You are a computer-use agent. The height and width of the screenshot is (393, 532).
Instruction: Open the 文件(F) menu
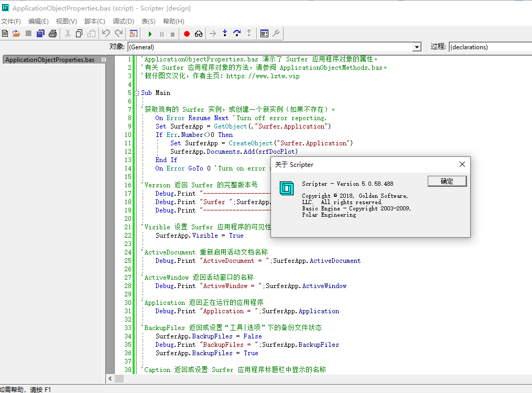tap(11, 22)
